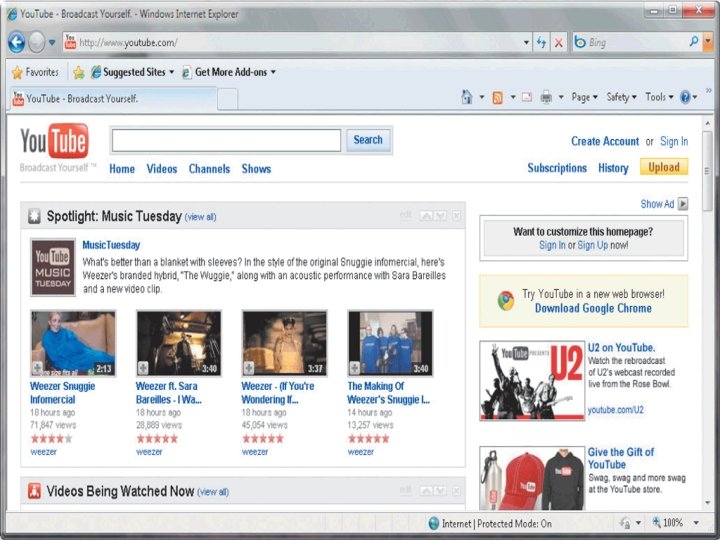Screen dimensions: 720x540
Task: Add The Making Of Weezer's Snuggie to queue
Action: tap(354, 367)
